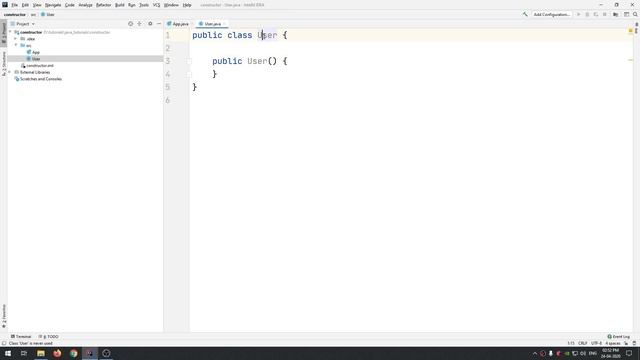Open the VCS menu
Screen dimensions: 640x360
tap(156, 5)
